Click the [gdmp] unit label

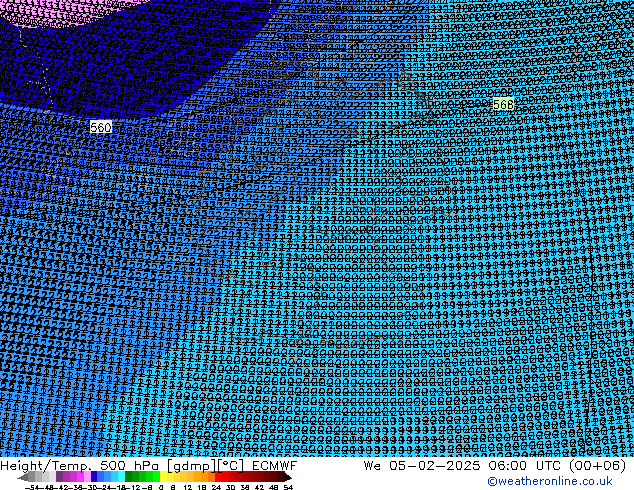coord(192,466)
